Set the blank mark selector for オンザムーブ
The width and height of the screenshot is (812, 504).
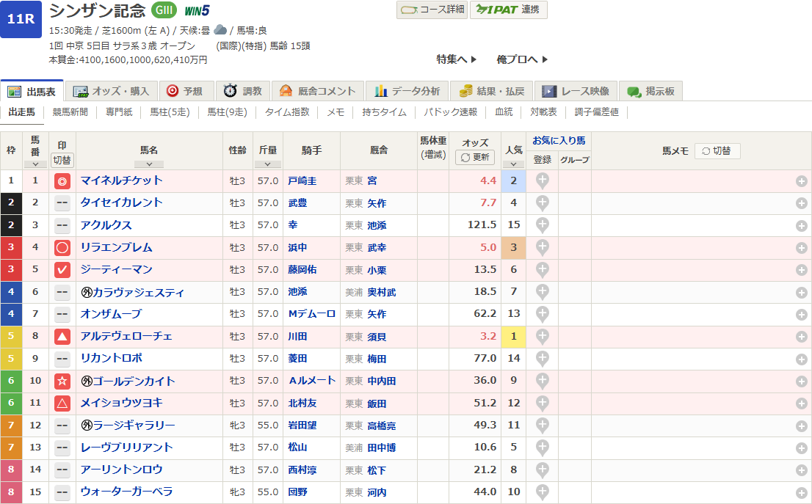pyautogui.click(x=62, y=315)
